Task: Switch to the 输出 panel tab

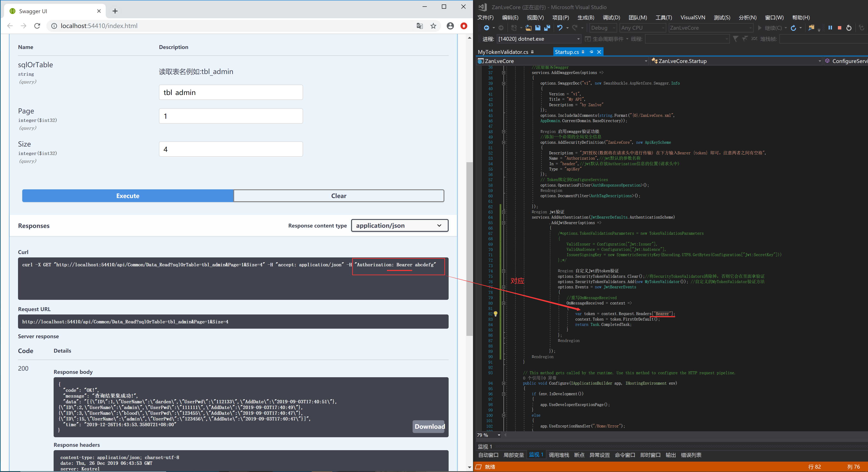Action: 670,455
